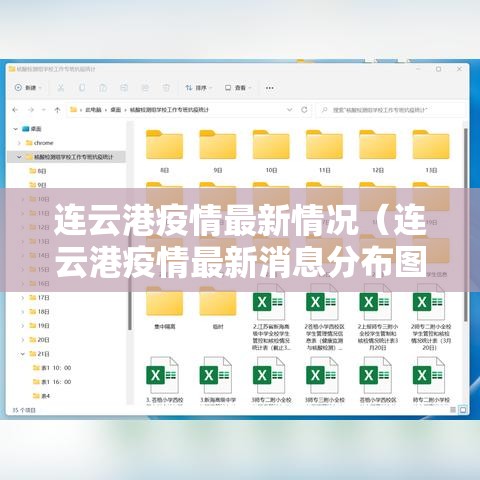Select the Excel file 2苍梧小学西校区

(324, 317)
